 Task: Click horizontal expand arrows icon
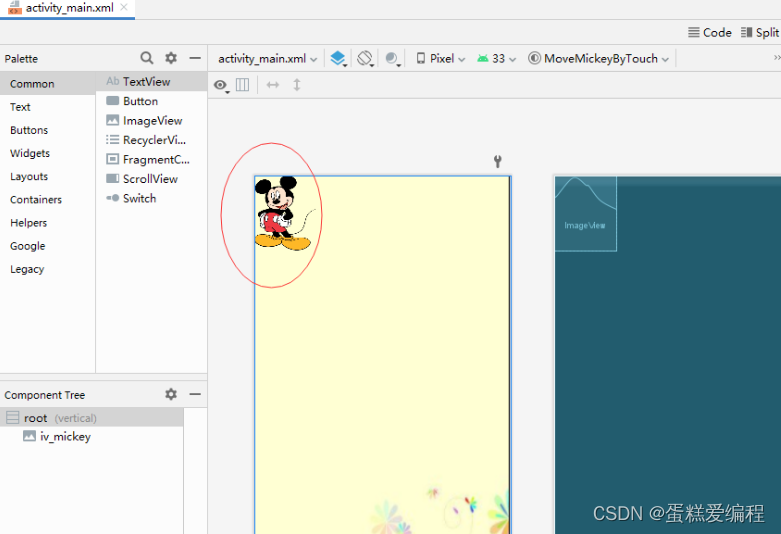coord(273,85)
